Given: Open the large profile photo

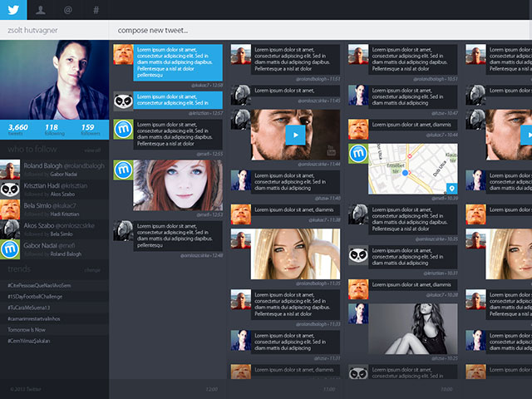Looking at the screenshot, I should pyautogui.click(x=54, y=80).
